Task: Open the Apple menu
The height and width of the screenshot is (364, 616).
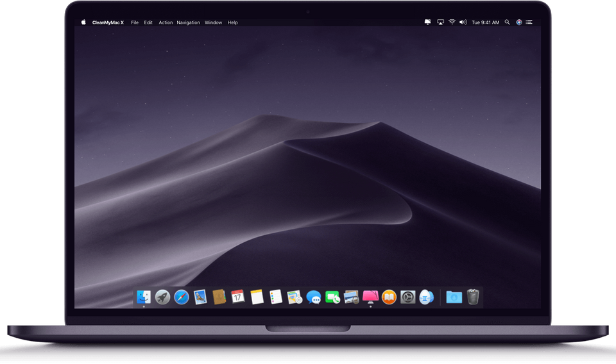Action: coord(83,22)
